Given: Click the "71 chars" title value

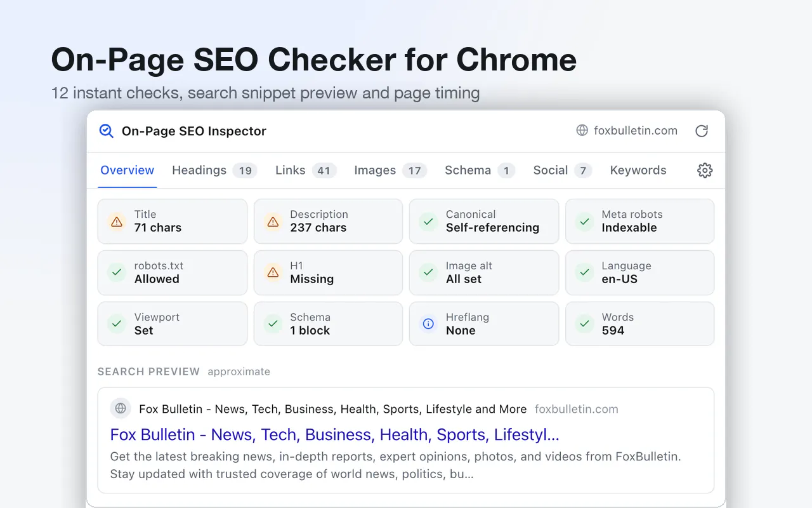Looking at the screenshot, I should (158, 227).
